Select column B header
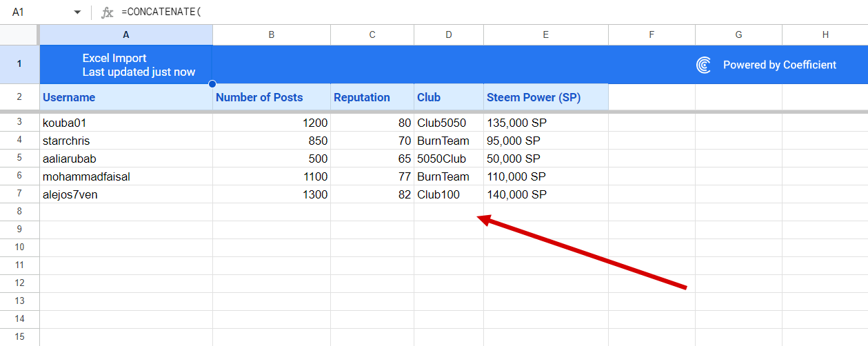Screen dimensions: 868x346 (272, 34)
